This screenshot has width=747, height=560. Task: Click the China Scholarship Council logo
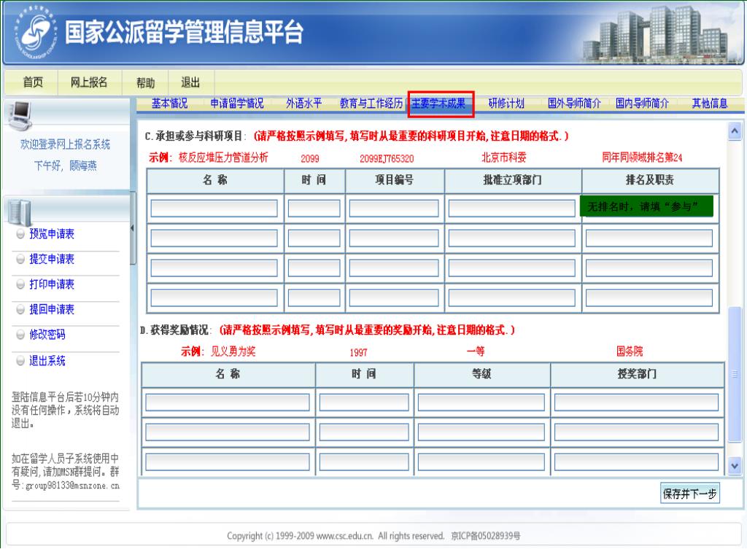pyautogui.click(x=36, y=32)
